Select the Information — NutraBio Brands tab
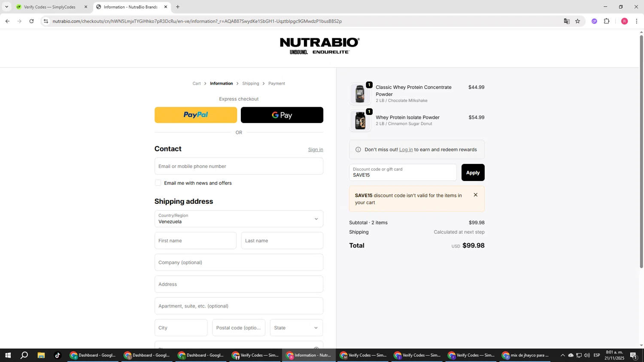Image resolution: width=644 pixels, height=362 pixels. (x=131, y=7)
